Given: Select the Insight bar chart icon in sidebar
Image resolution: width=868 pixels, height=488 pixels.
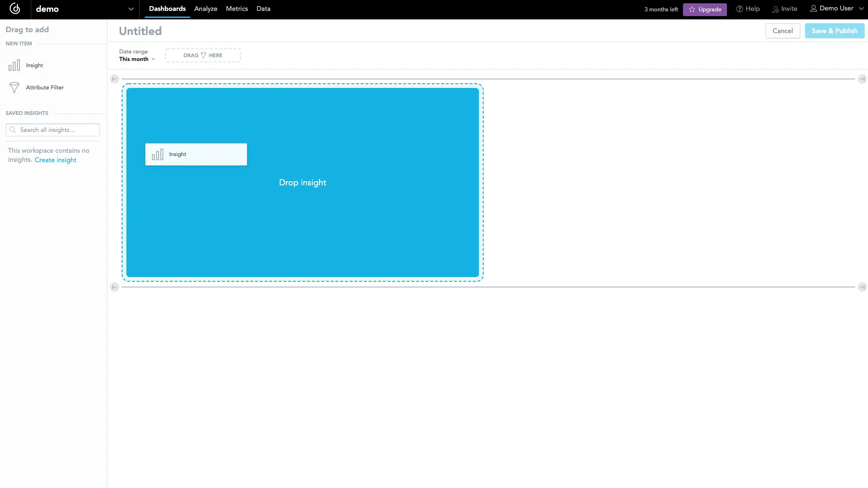Looking at the screenshot, I should tap(14, 65).
